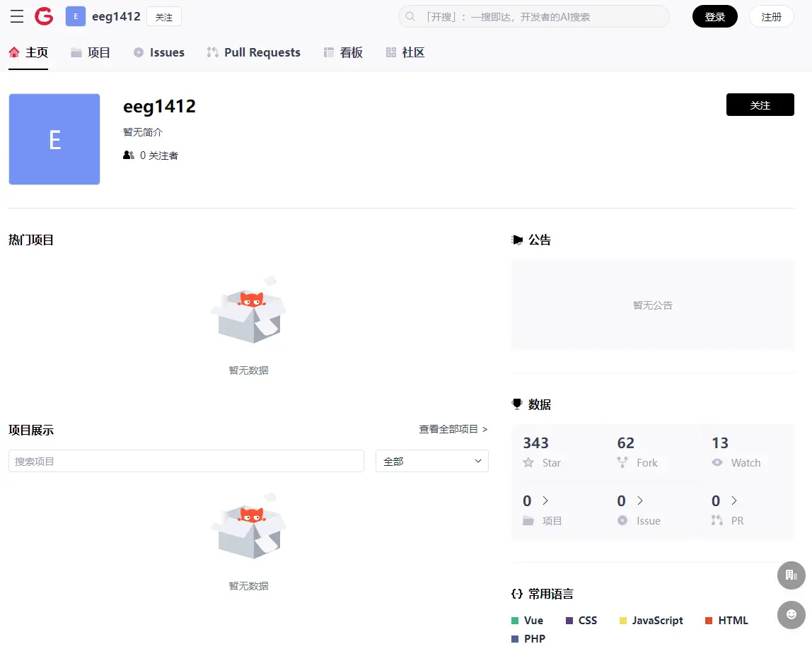Click the search magnifier icon
The height and width of the screenshot is (656, 812).
[x=410, y=16]
